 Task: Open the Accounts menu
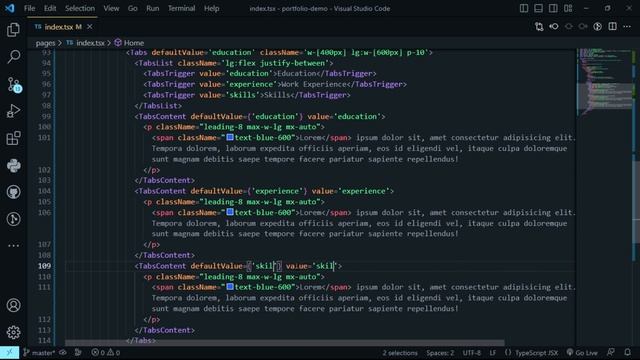(13, 305)
